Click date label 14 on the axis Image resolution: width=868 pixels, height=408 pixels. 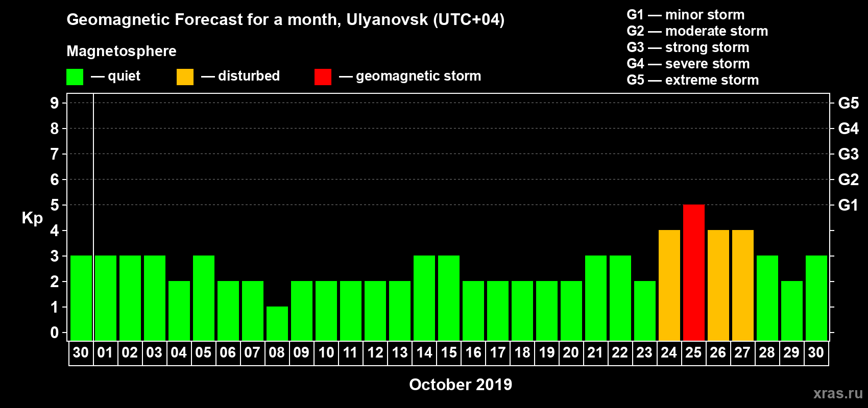point(424,353)
